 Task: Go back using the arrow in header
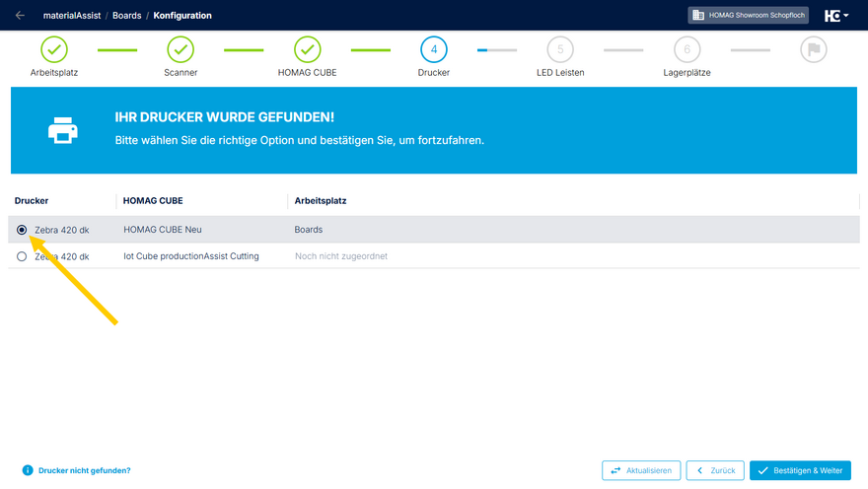click(20, 16)
